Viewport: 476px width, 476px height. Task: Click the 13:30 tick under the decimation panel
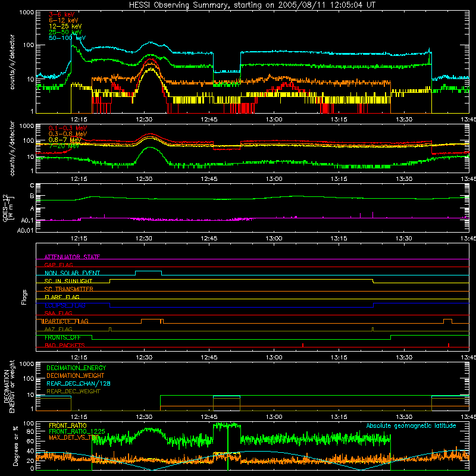[404, 416]
